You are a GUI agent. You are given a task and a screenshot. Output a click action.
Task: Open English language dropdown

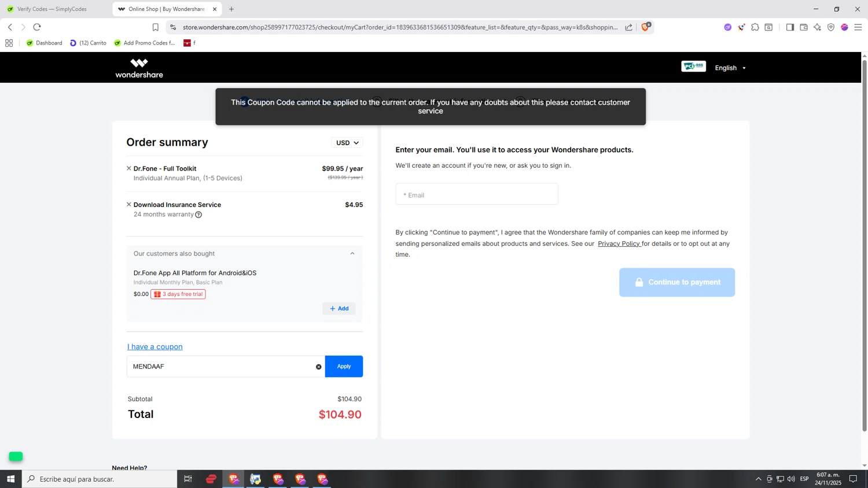[730, 68]
